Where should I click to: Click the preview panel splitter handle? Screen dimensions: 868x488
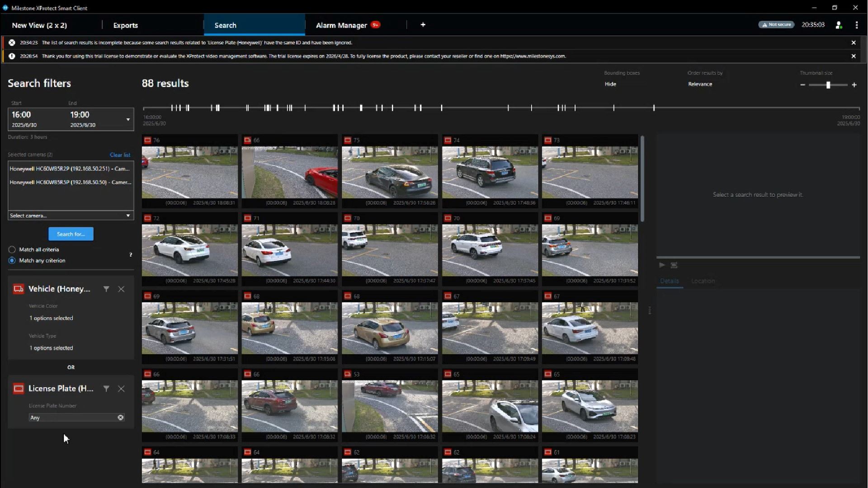point(650,310)
